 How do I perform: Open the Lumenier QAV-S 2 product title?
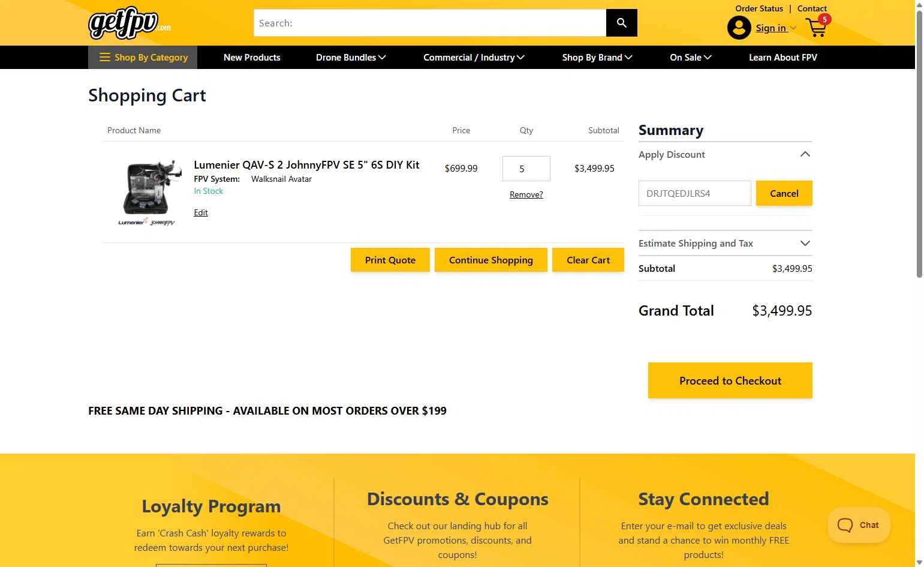click(x=306, y=165)
